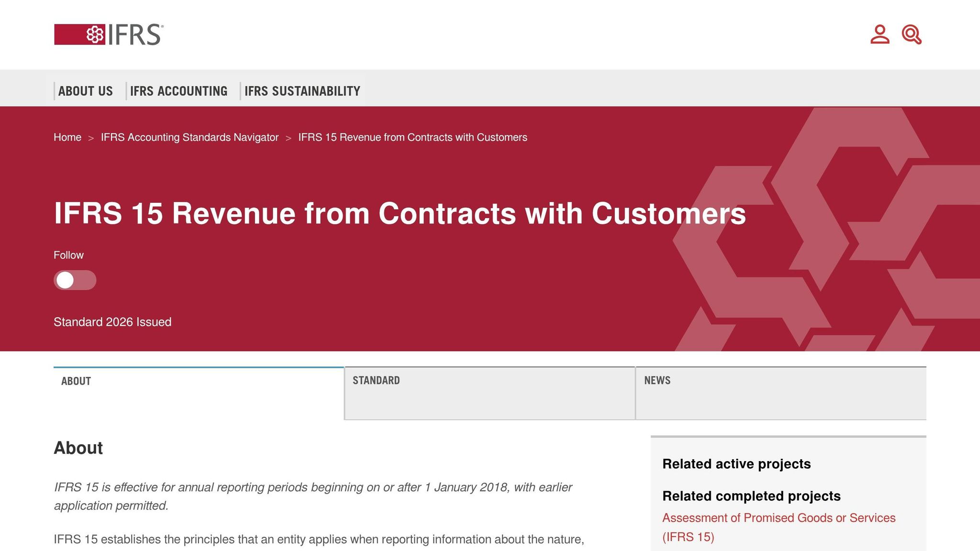Expand the Related active projects section
The height and width of the screenshot is (551, 980).
(x=736, y=464)
